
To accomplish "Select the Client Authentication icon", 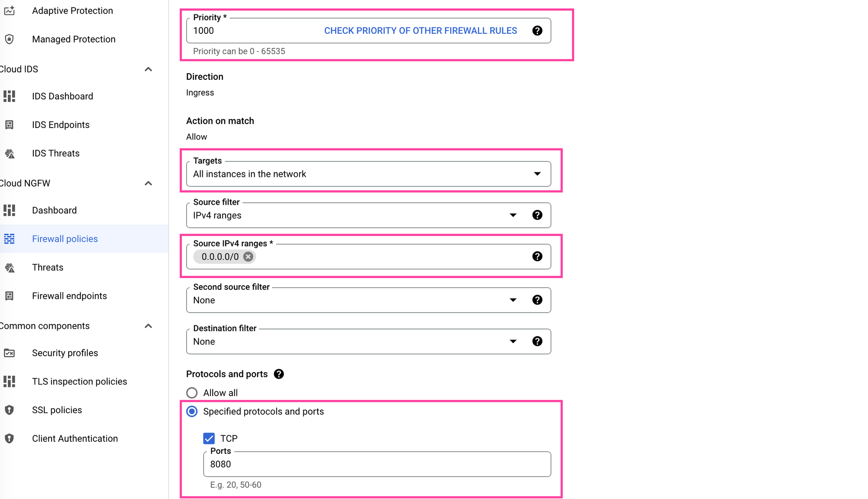I will tap(9, 438).
